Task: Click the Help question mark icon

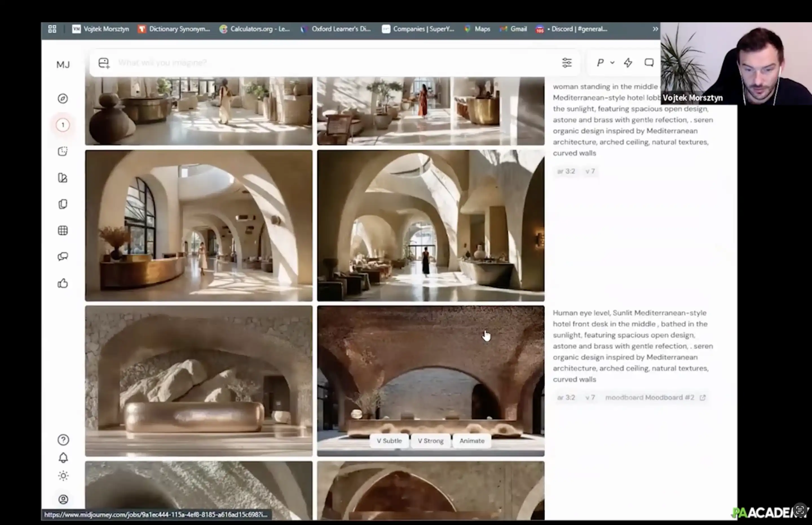Action: [63, 440]
